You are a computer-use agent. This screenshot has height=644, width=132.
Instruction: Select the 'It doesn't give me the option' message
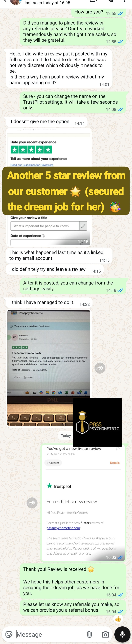coord(47,122)
